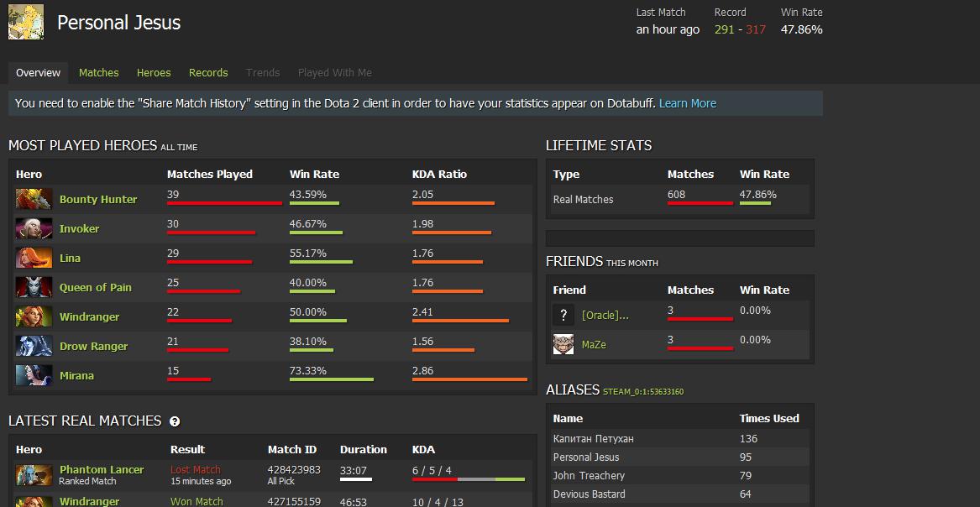This screenshot has width=980, height=507.
Task: Open the Drow Ranger hero link
Action: pos(94,346)
